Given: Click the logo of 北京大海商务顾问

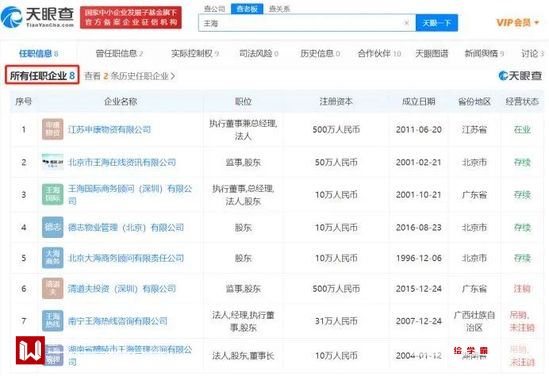Looking at the screenshot, I should 53,258.
